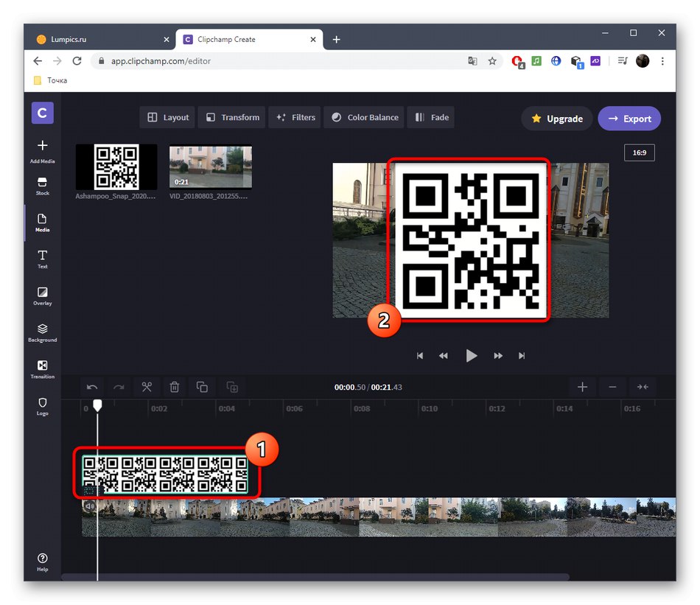700x605 pixels.
Task: Click the green music note extension
Action: coord(536,60)
